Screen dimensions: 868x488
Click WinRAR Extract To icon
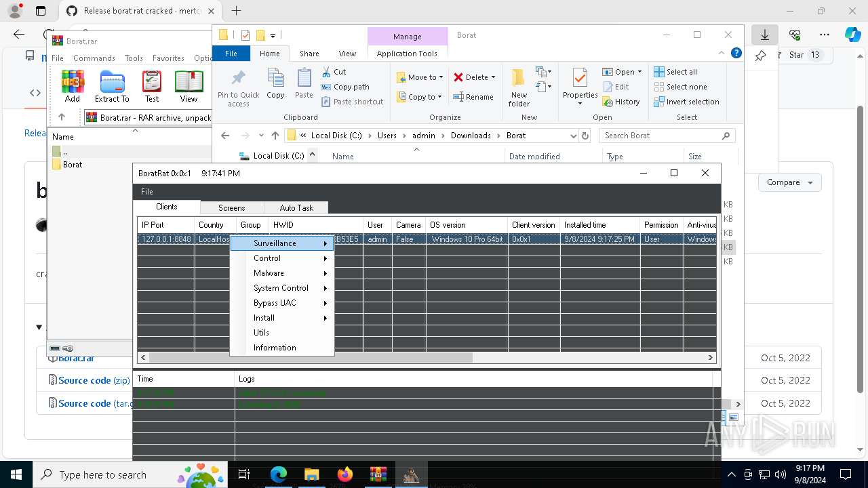click(112, 86)
